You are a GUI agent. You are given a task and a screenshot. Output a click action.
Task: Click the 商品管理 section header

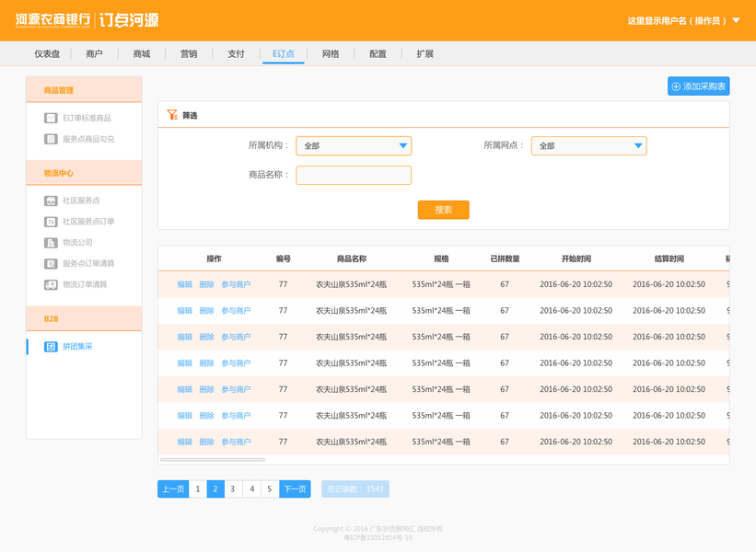[x=84, y=89]
